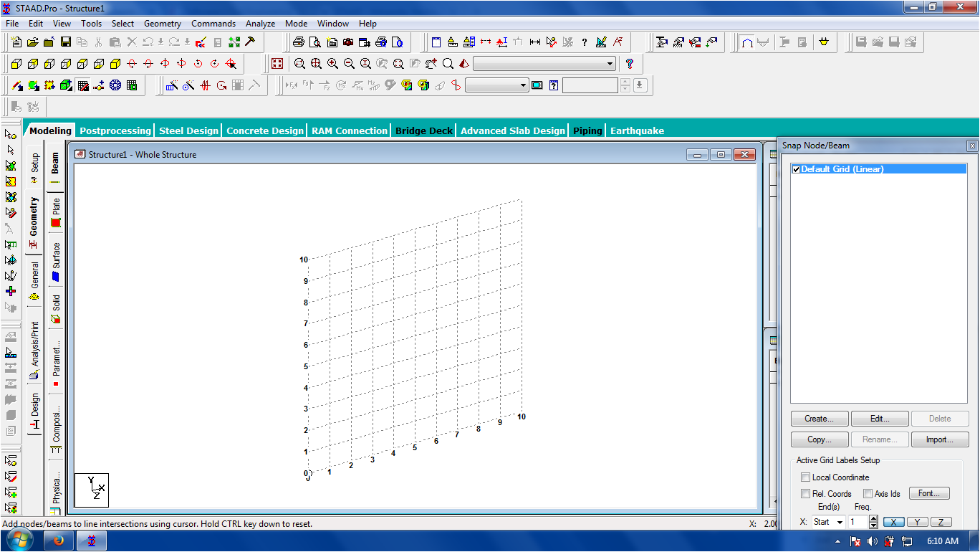This screenshot has height=552, width=980.
Task: Click the Zoom In magnifier icon
Action: point(332,64)
